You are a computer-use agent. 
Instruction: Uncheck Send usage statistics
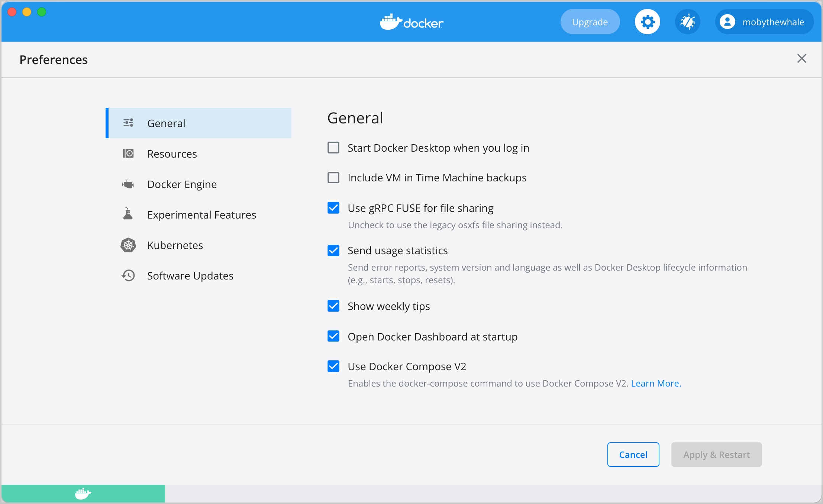click(x=333, y=251)
